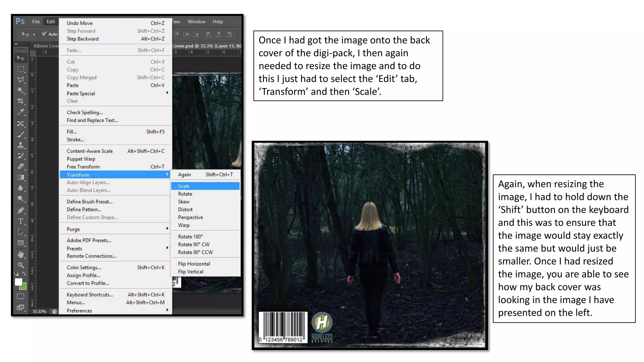The width and height of the screenshot is (644, 362).
Task: Click the back cover image thumbnail
Action: pyautogui.click(x=370, y=245)
